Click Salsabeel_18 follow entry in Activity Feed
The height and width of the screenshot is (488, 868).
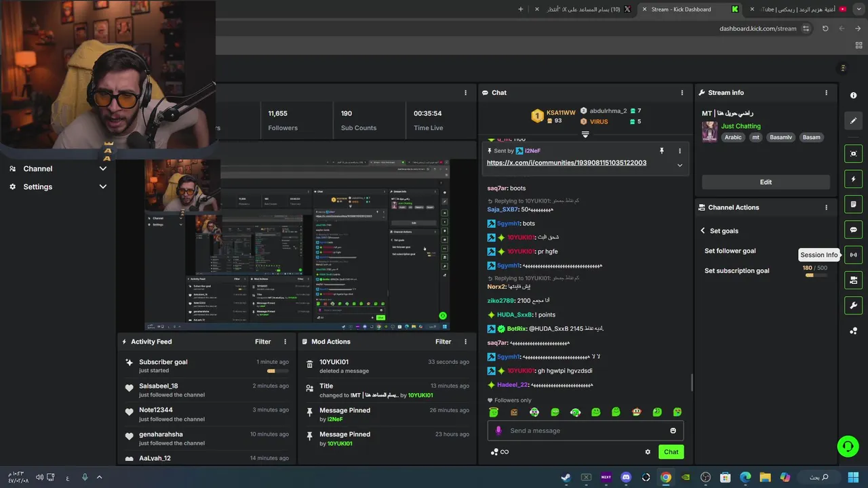[x=205, y=390]
